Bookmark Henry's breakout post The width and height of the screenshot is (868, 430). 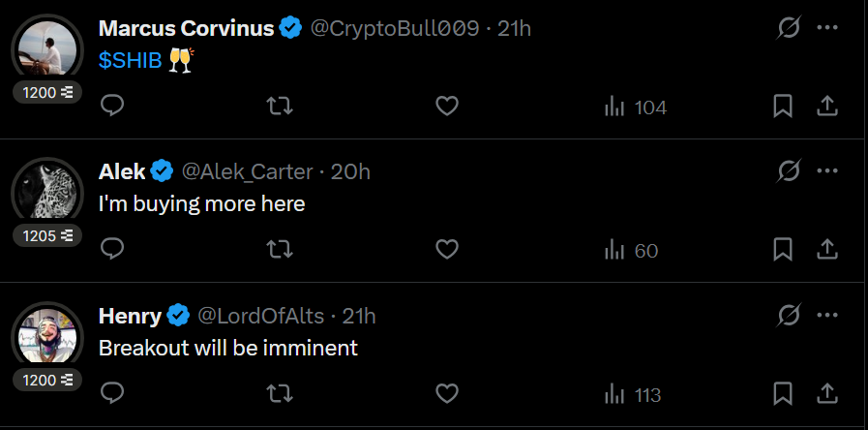point(783,393)
